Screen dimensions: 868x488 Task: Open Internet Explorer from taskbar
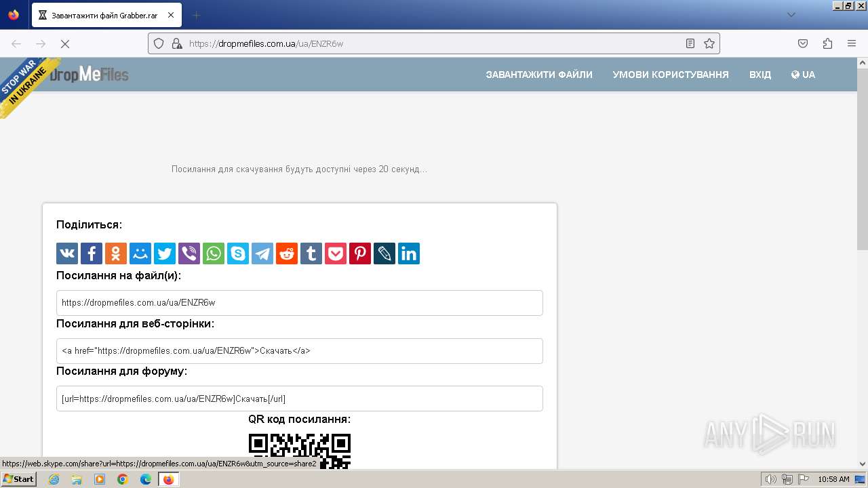(x=54, y=479)
